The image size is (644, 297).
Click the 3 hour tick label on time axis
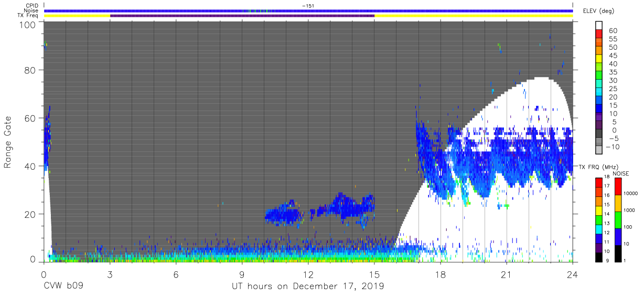pyautogui.click(x=110, y=274)
